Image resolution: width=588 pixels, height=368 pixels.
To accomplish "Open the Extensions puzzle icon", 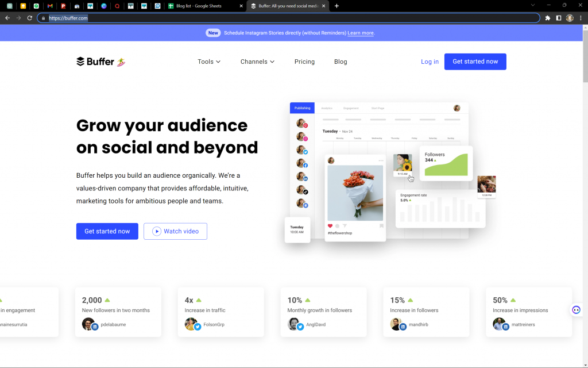I will pyautogui.click(x=547, y=18).
